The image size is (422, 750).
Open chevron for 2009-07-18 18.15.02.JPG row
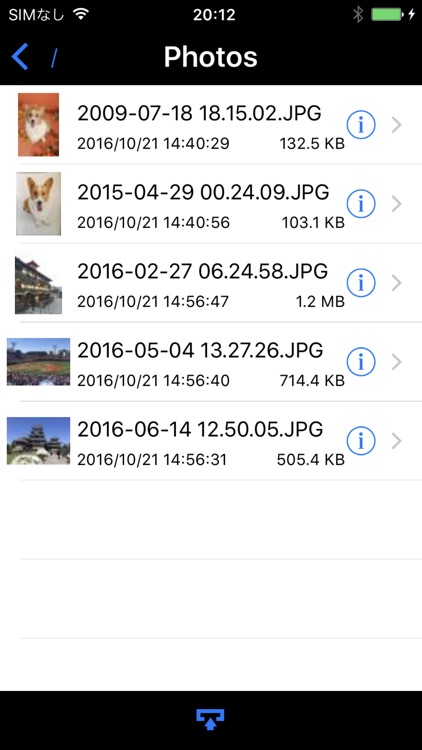(x=396, y=125)
